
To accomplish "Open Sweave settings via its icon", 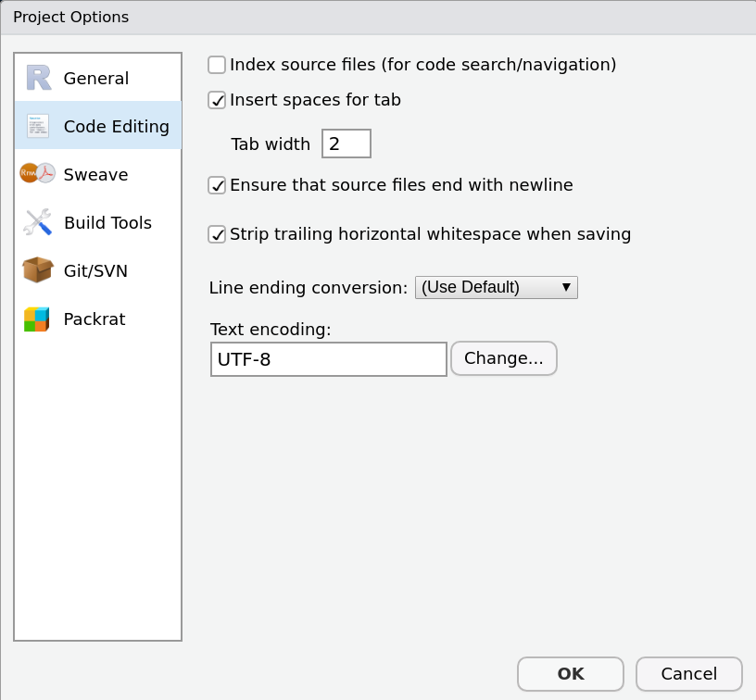I will click(x=37, y=174).
